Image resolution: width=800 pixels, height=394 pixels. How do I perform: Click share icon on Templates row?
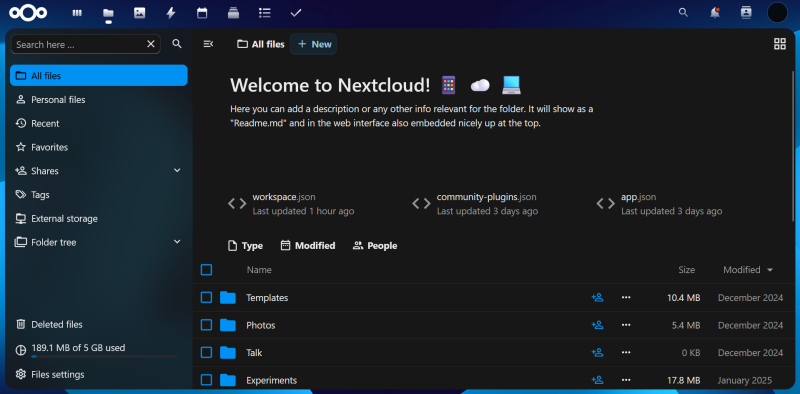(x=597, y=298)
